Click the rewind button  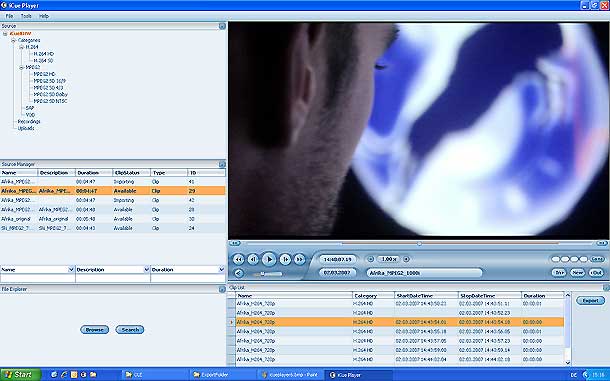238,259
